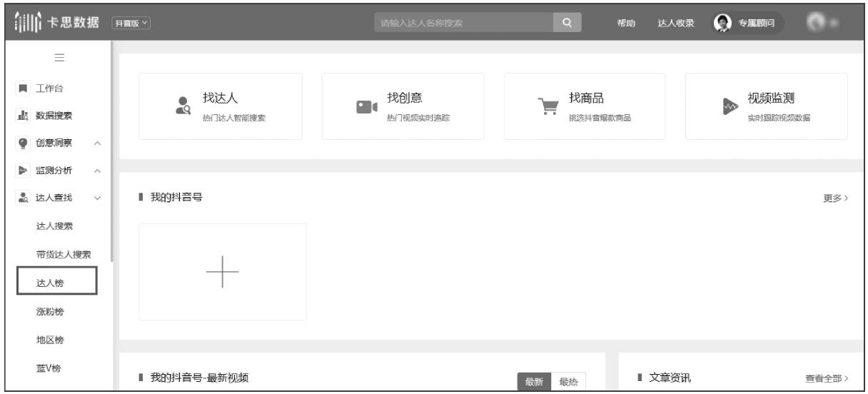Open 查看全部 in 文章资讯
The width and height of the screenshot is (868, 394).
point(827,378)
